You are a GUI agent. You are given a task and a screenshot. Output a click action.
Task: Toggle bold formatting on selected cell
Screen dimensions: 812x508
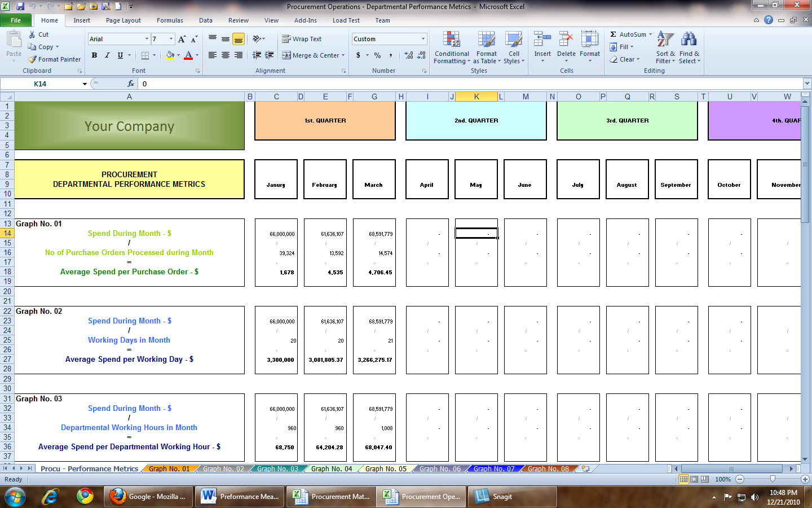94,55
